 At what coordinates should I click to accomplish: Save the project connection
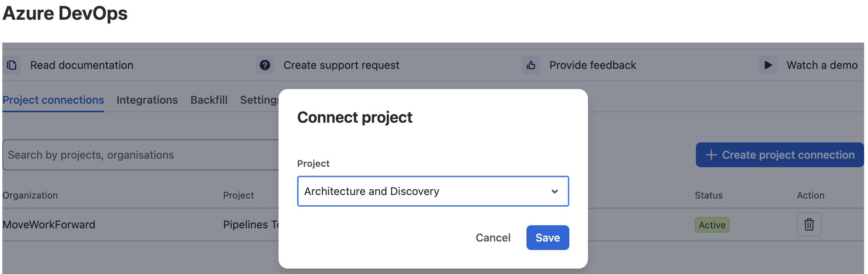tap(548, 238)
